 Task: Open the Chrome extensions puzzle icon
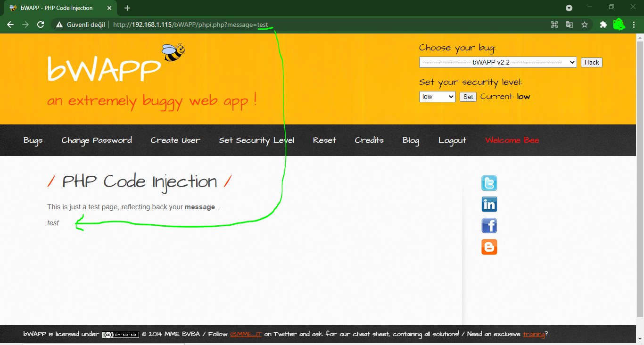point(603,25)
